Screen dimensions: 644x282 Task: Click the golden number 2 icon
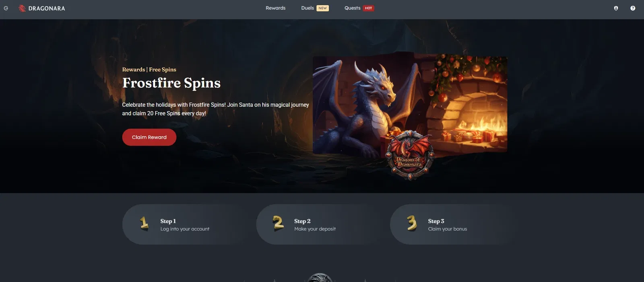(x=278, y=223)
